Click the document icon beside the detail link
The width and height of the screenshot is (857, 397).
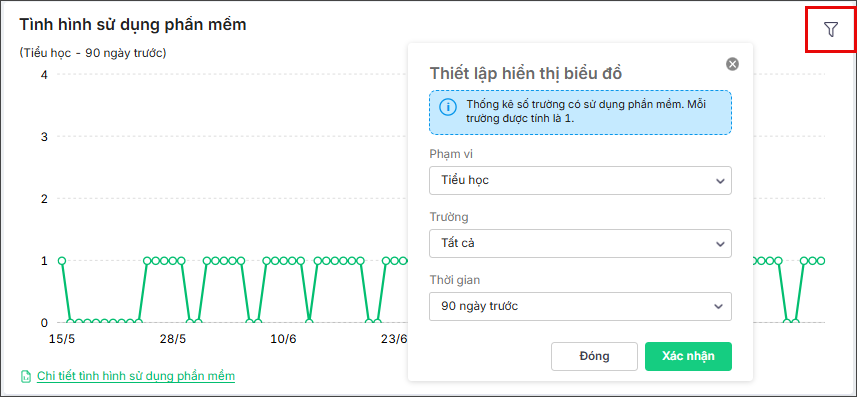tap(25, 376)
